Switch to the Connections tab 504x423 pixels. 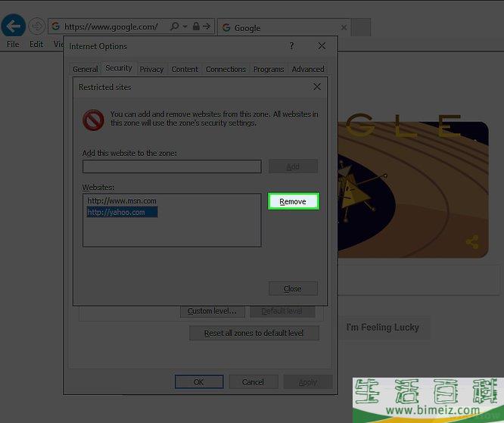pyautogui.click(x=226, y=69)
